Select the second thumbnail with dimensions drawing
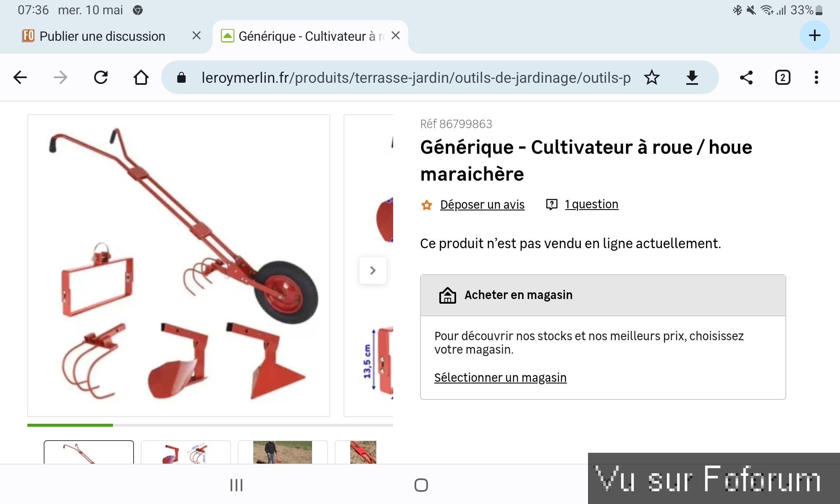840x504 pixels. 186,452
